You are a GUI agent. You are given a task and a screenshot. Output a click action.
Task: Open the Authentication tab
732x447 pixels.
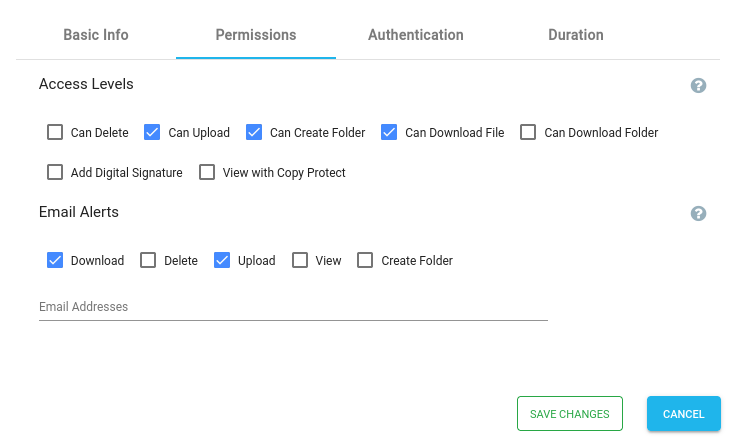pyautogui.click(x=415, y=35)
